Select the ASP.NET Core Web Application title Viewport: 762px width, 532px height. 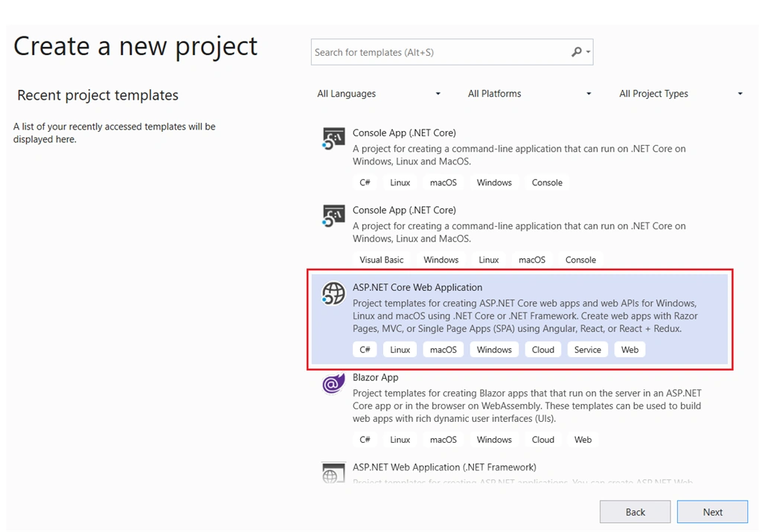click(x=417, y=287)
